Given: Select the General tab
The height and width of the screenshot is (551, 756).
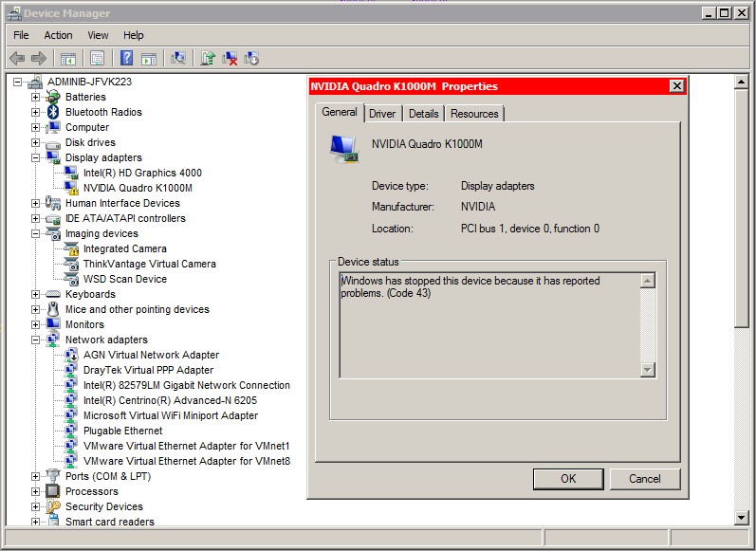Looking at the screenshot, I should pos(340,112).
